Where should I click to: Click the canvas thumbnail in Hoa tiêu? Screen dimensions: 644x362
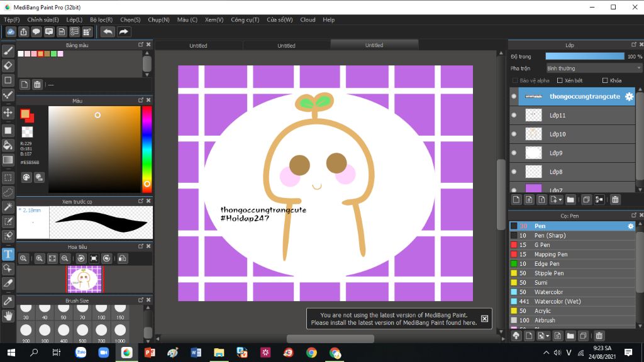[85, 279]
